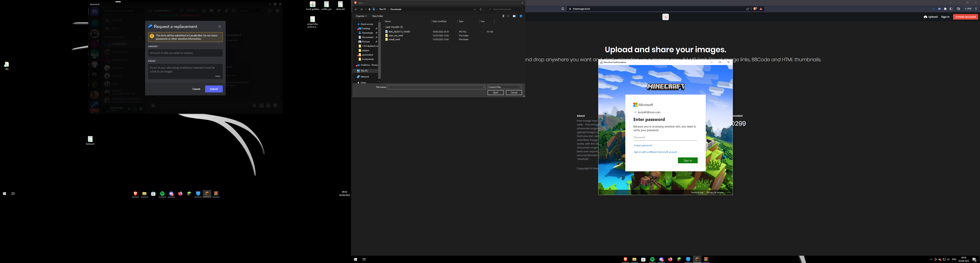Go up one folder level arrow
This screenshot has height=263, width=980.
(x=369, y=9)
